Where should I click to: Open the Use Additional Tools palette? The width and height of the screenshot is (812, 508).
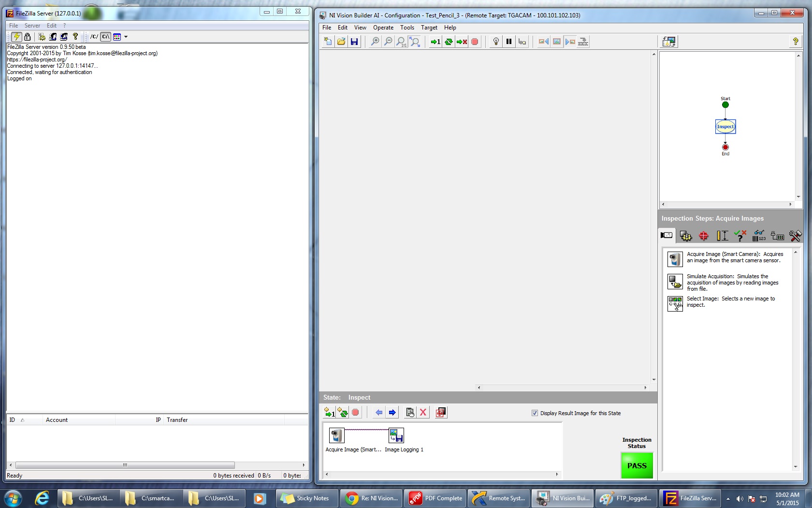click(x=795, y=236)
